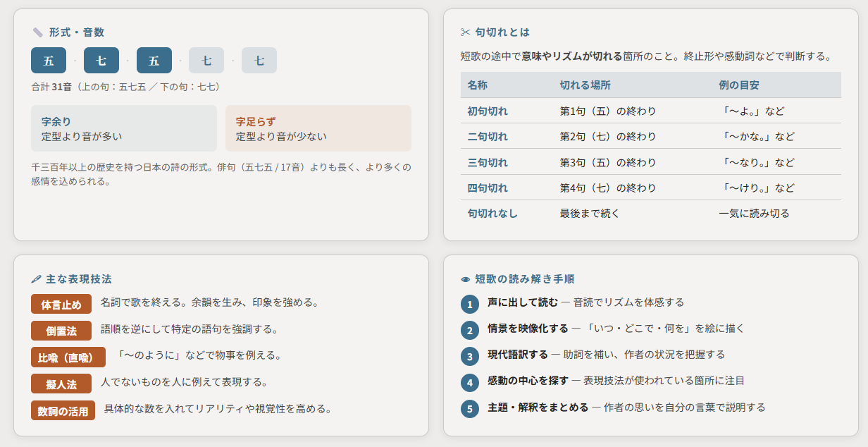
Task: Toggle the highlighted 七 block after 五
Action: [101, 60]
